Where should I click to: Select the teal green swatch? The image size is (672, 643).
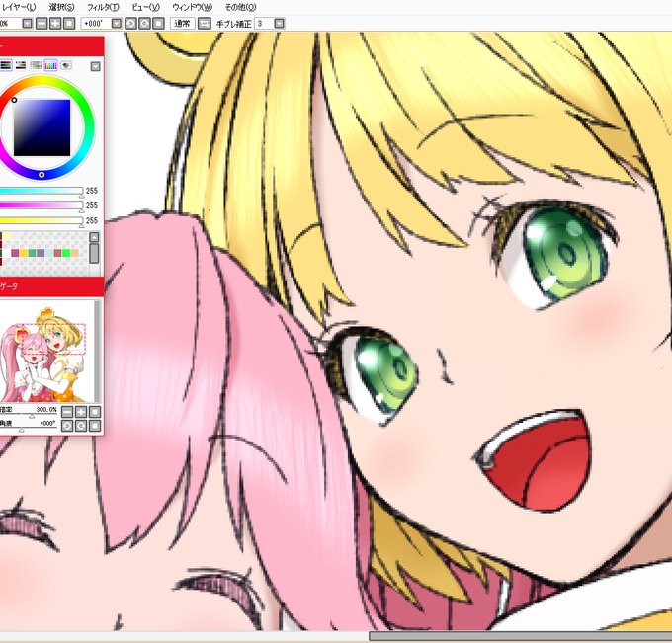tap(33, 253)
